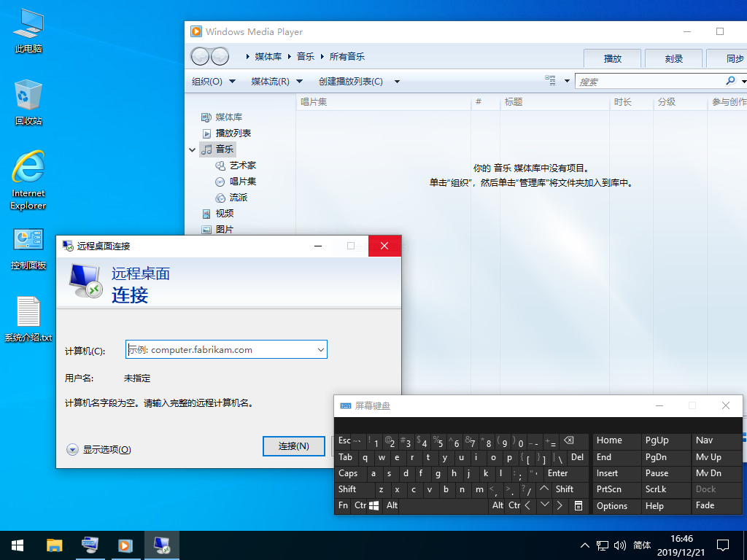Open the 创建播放列表(C) dropdown
This screenshot has width=747, height=560.
pos(359,82)
